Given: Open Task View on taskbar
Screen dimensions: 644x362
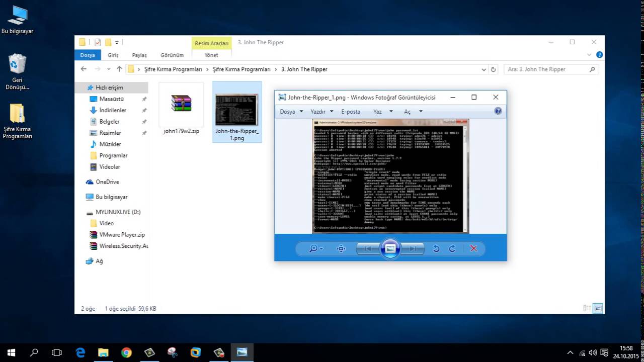Looking at the screenshot, I should pos(57,353).
